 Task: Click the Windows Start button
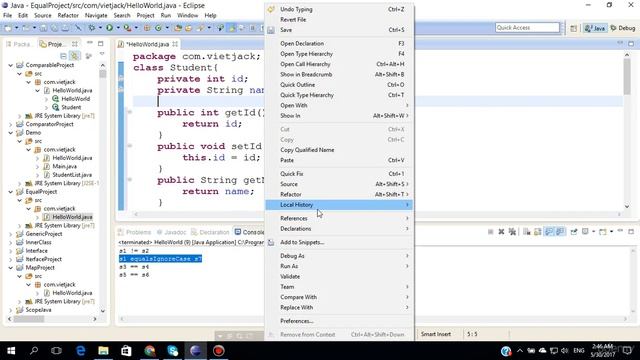(11, 351)
